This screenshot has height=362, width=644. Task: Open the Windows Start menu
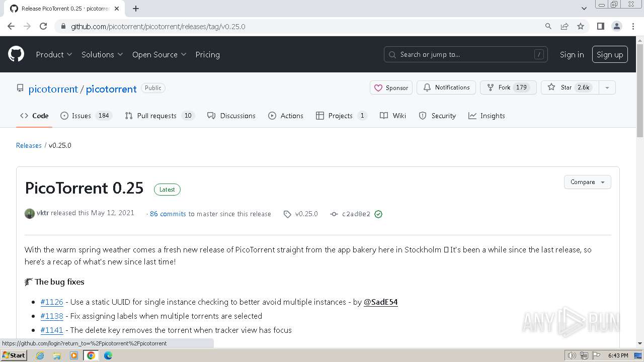point(14,355)
